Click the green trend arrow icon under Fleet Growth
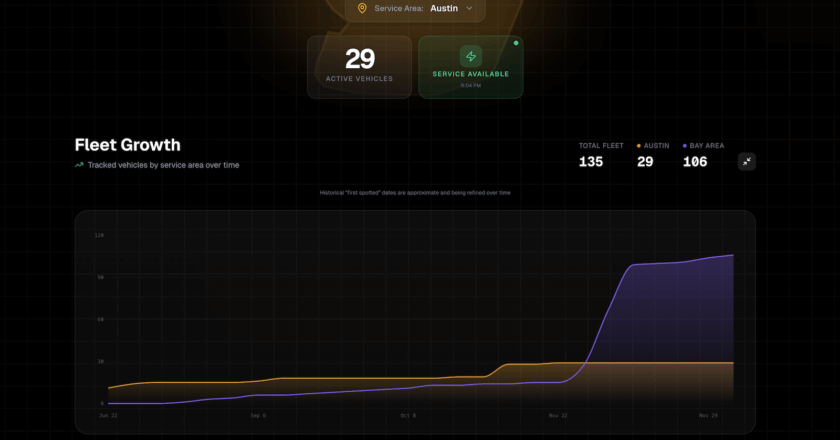 (x=79, y=165)
